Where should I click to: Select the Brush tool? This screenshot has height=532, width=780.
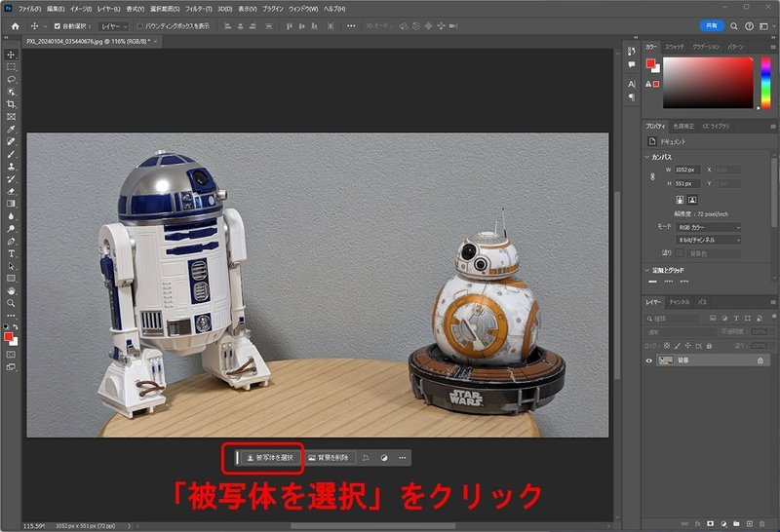click(11, 154)
